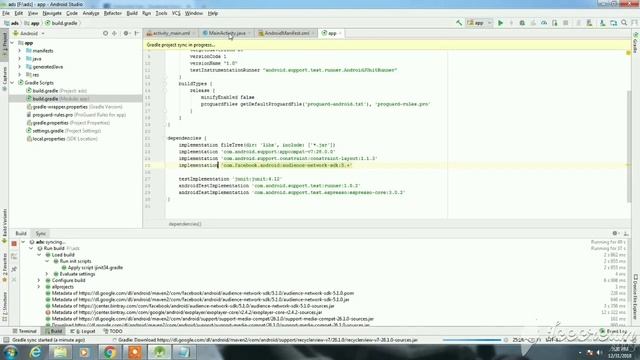Toggle the Project tool window stripe

[x=4, y=44]
